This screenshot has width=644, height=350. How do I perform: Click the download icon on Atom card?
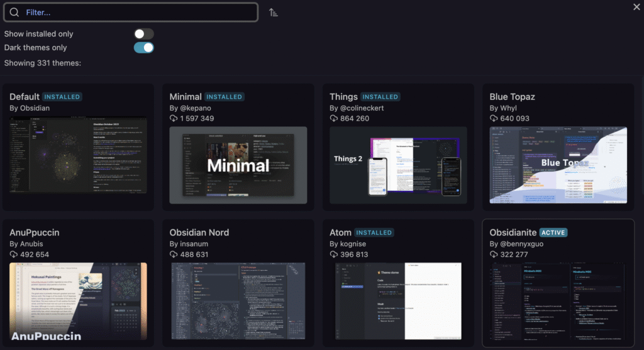pos(333,254)
